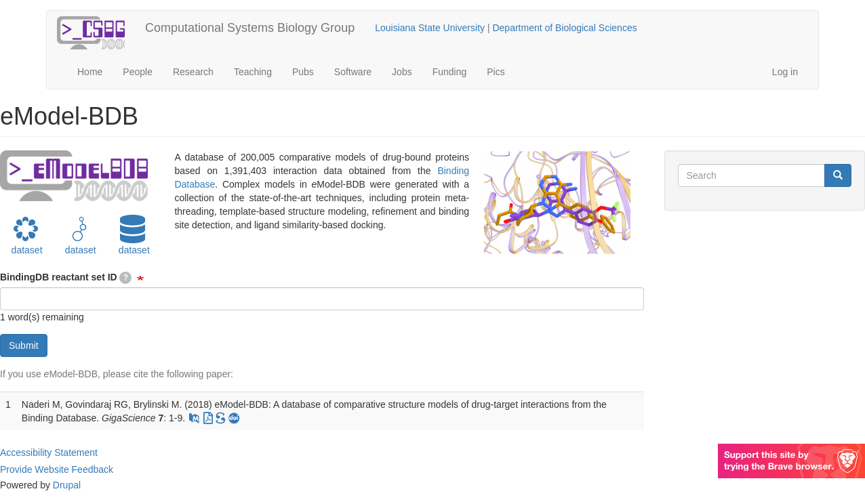Click the first flower dataset text link
This screenshot has height=504, width=865.
26,250
